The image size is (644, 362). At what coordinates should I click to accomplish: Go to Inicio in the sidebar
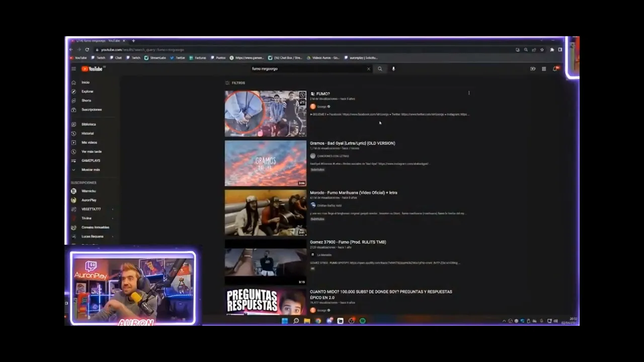pyautogui.click(x=86, y=82)
